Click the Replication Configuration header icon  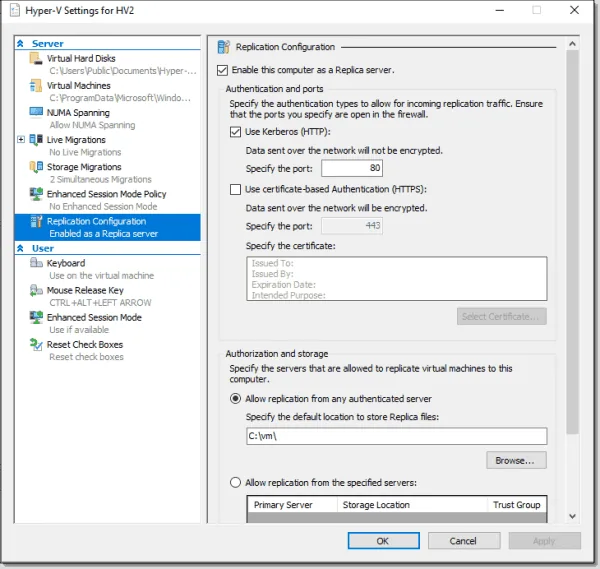pos(223,47)
